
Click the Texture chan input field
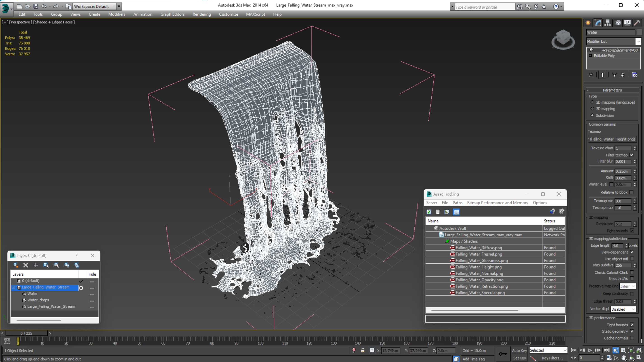point(623,148)
